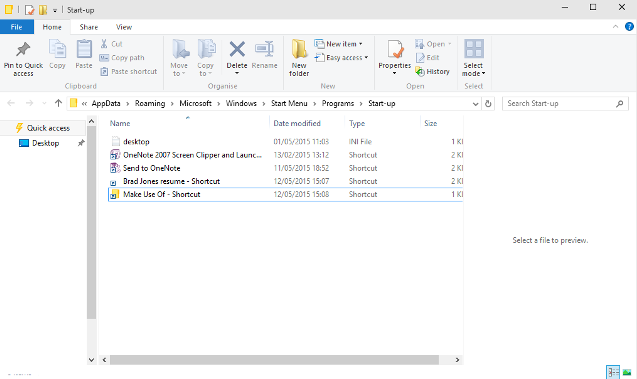The width and height of the screenshot is (637, 379).
Task: Open the New item dropdown
Action: (338, 44)
